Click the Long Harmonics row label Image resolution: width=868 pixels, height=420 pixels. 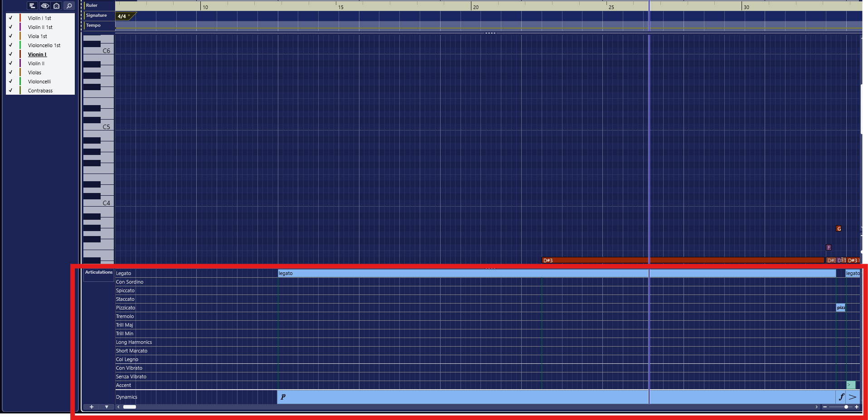coord(134,342)
